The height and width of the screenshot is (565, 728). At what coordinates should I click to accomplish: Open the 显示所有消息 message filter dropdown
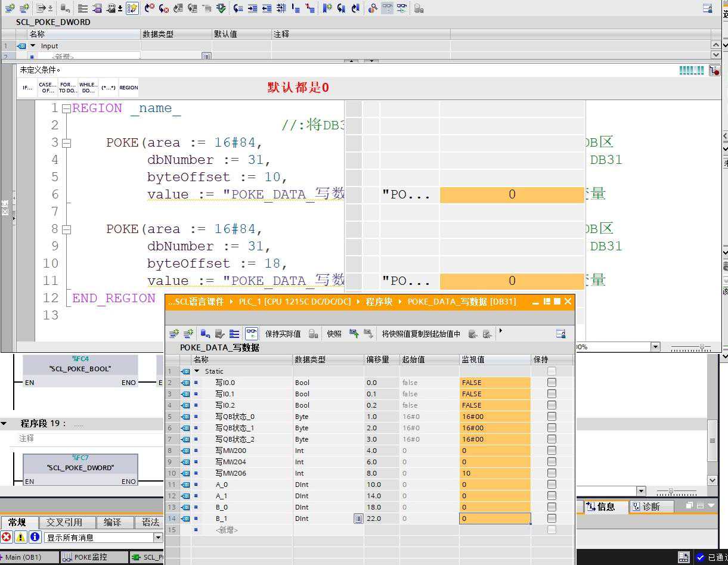pos(158,538)
